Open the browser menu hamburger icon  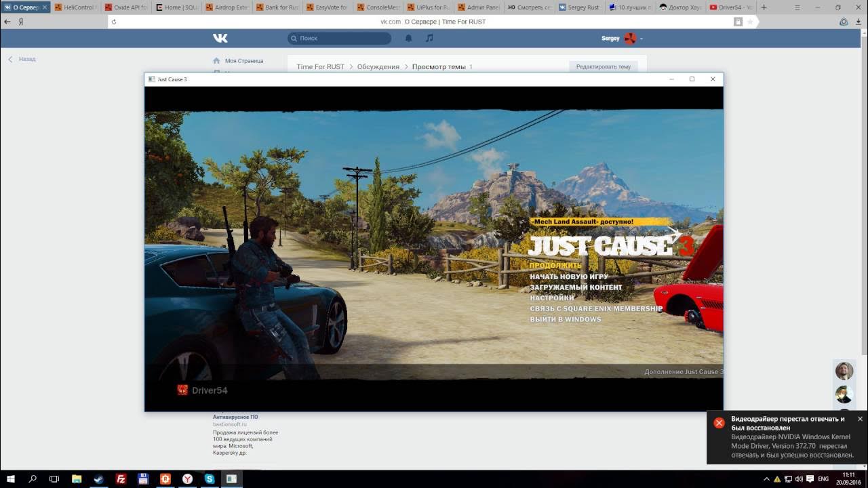797,7
